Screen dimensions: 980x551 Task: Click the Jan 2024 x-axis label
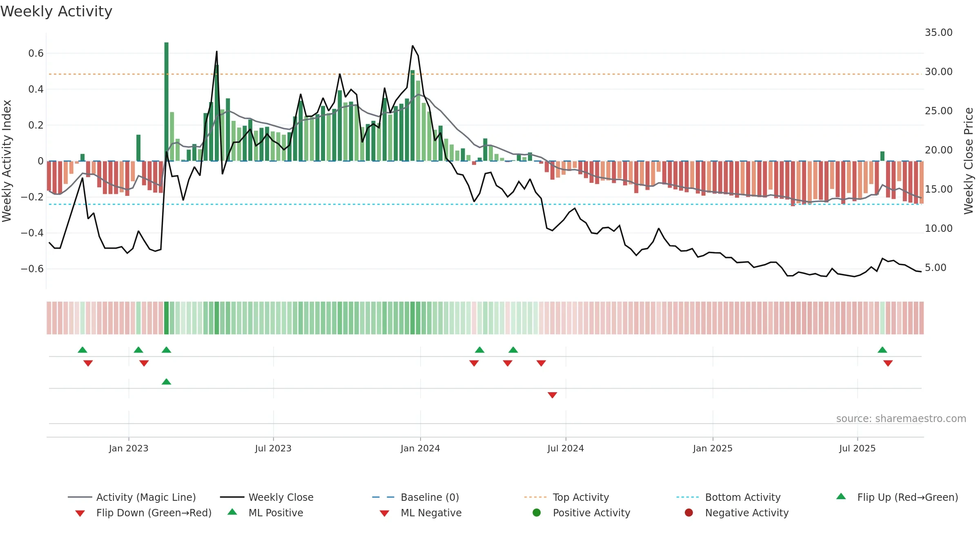[420, 448]
